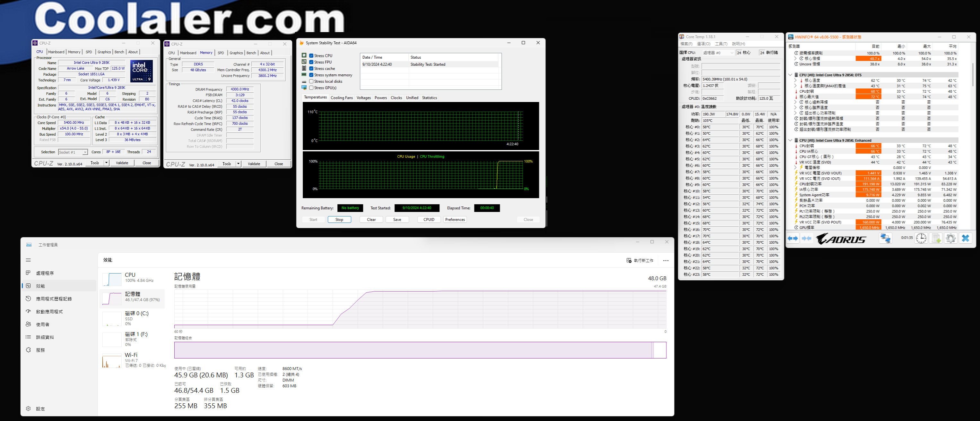Uncheck Stress CPU in AIDA64
980x421 pixels.
click(311, 55)
